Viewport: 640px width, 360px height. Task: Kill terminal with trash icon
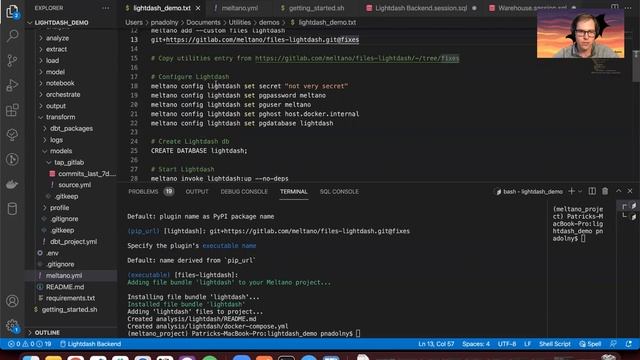(x=605, y=191)
